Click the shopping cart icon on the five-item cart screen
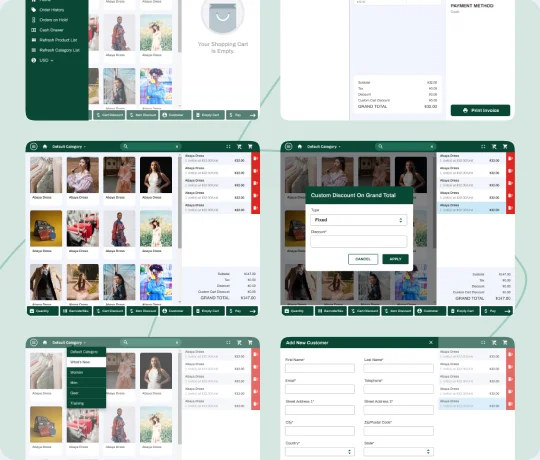This screenshot has width=540, height=460. coord(250,147)
